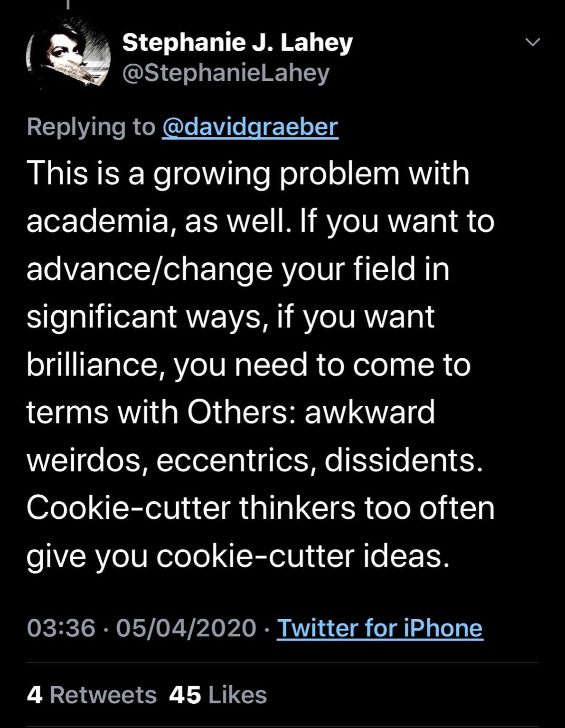Click the phrase "significant ways" in the tweet
This screenshot has width=565, height=728.
144,317
